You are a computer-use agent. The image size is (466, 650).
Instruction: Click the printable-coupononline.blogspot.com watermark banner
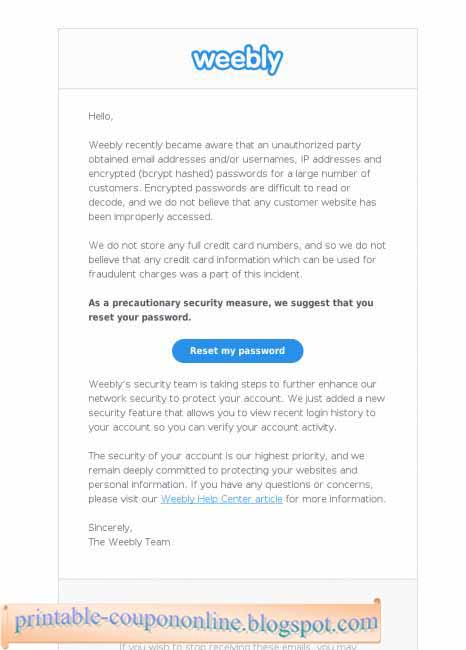pyautogui.click(x=191, y=623)
